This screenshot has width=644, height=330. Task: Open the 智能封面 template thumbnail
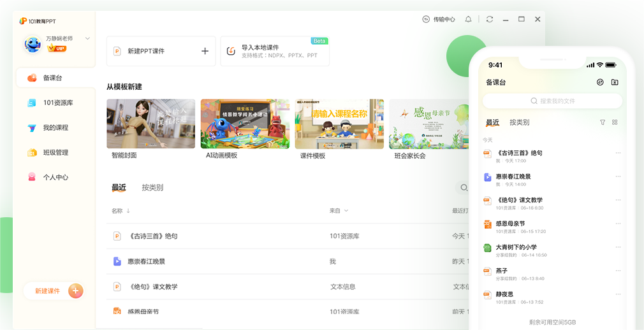(x=150, y=124)
